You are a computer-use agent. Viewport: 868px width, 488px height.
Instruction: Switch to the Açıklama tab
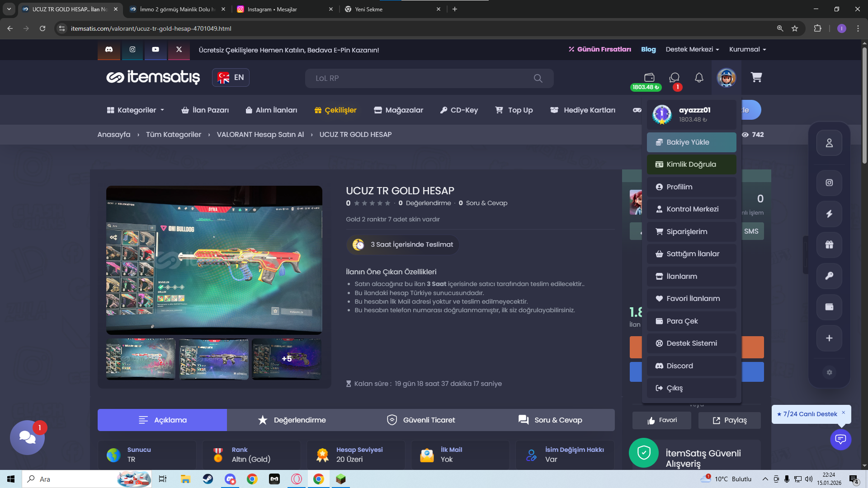162,420
